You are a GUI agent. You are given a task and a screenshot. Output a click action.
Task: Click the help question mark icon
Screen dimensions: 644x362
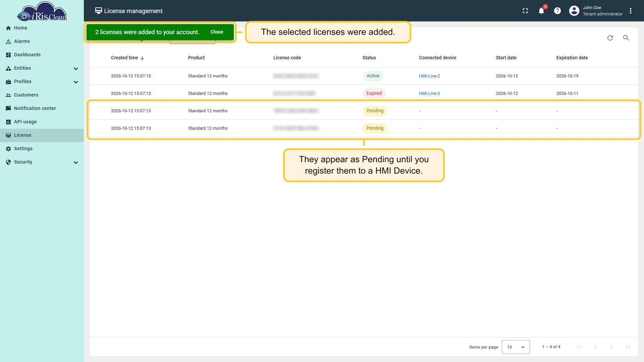[x=557, y=11]
